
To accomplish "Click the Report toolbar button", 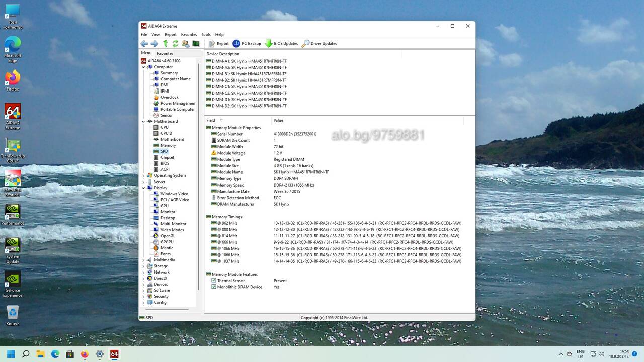I will click(218, 44).
